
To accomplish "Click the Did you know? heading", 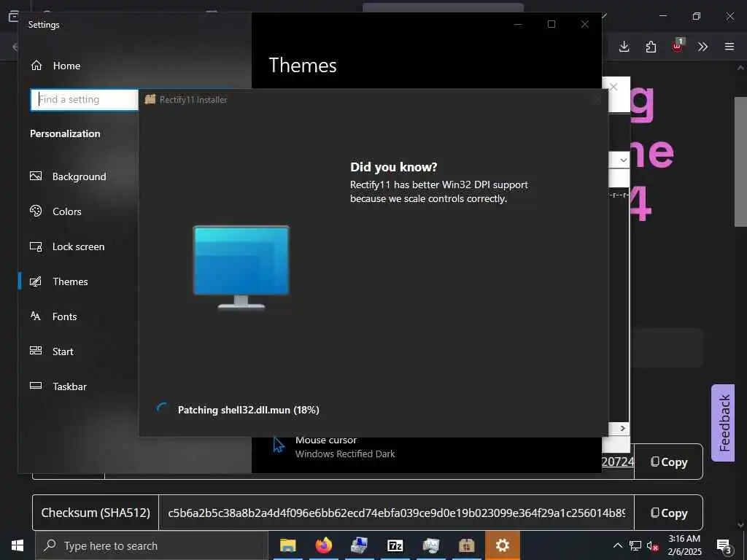I will [393, 167].
